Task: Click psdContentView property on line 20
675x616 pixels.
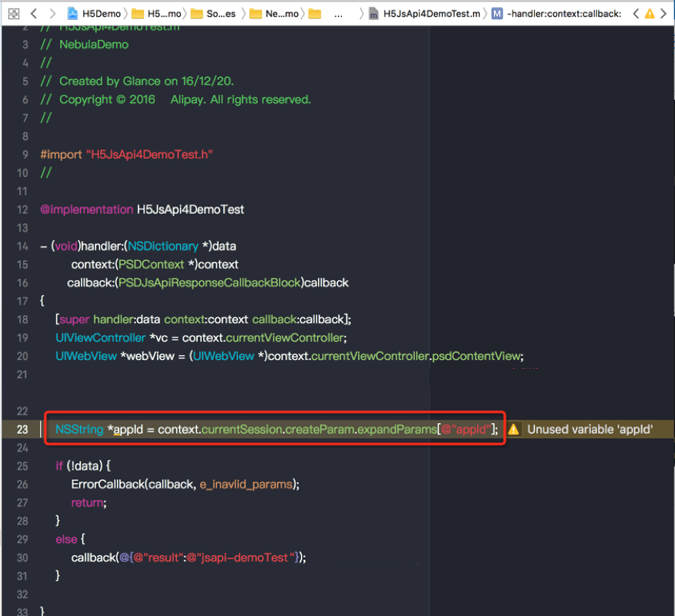Action: [x=476, y=356]
